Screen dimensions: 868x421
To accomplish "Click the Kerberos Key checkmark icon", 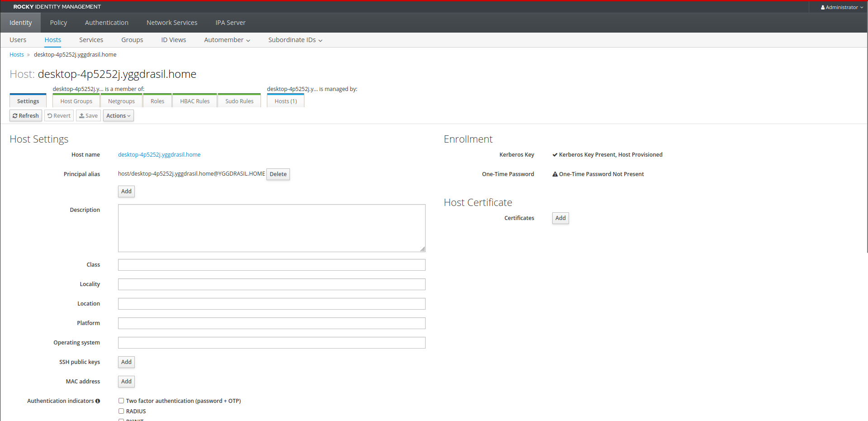I will (x=555, y=155).
